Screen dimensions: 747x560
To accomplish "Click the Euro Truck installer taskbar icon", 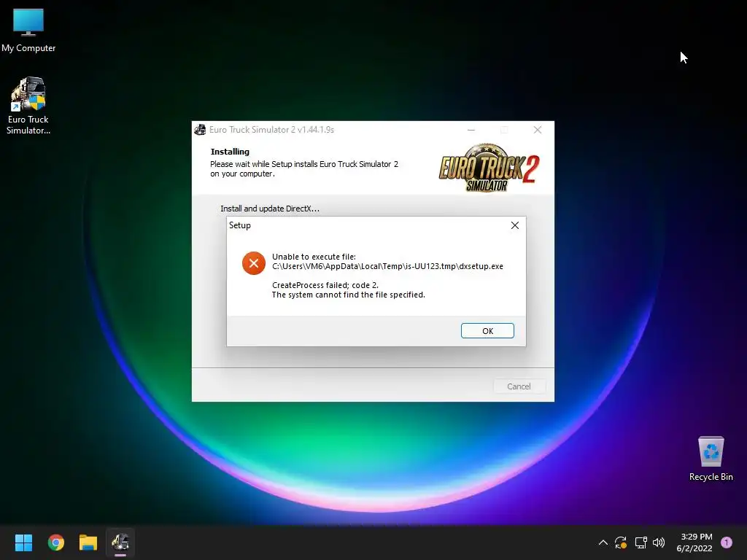I will [120, 542].
